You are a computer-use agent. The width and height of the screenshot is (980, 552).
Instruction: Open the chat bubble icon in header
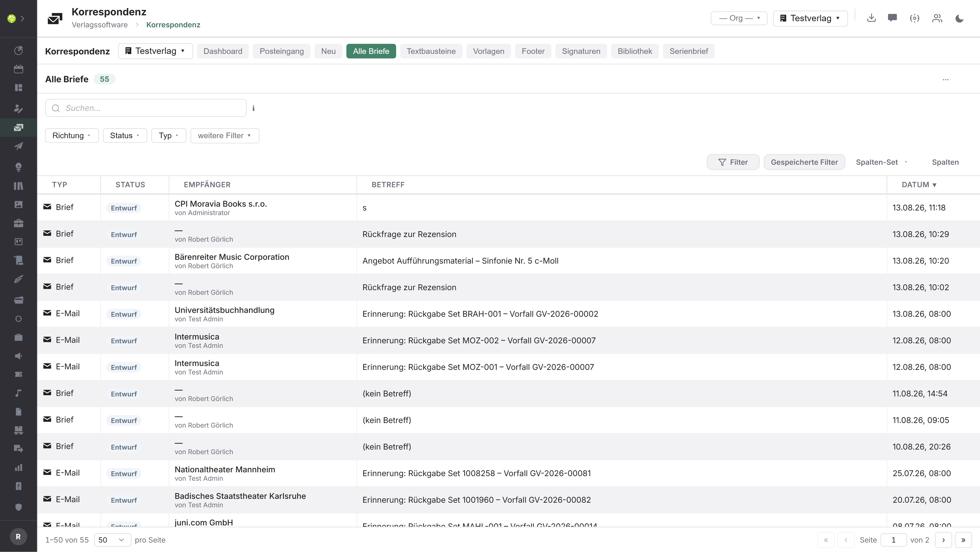click(892, 18)
